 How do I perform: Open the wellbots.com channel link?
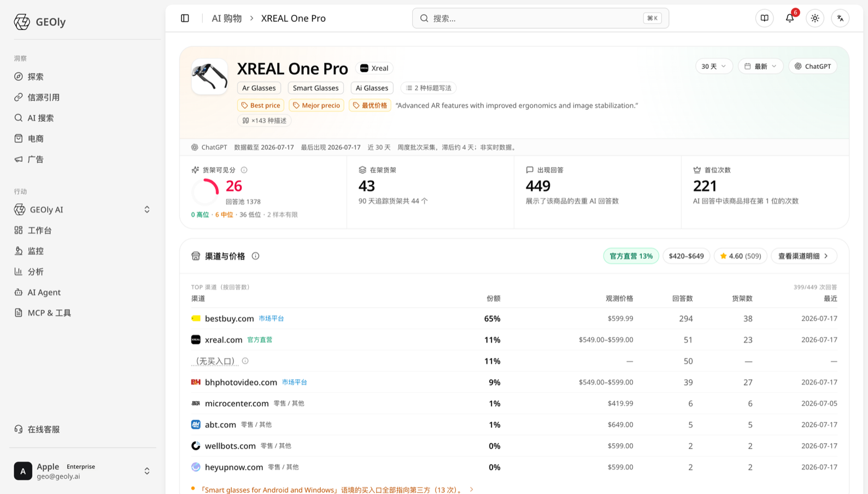point(230,446)
